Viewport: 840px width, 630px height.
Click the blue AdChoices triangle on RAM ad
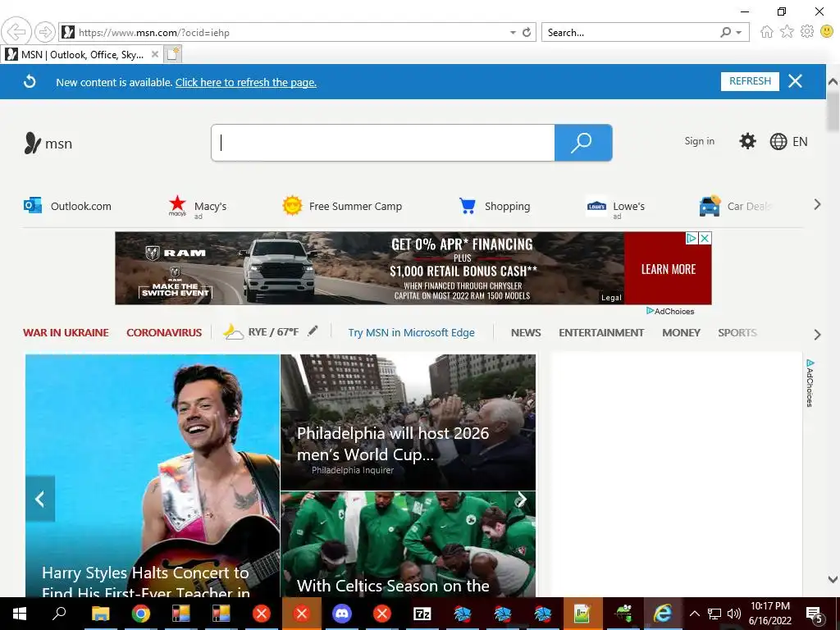[x=692, y=239]
